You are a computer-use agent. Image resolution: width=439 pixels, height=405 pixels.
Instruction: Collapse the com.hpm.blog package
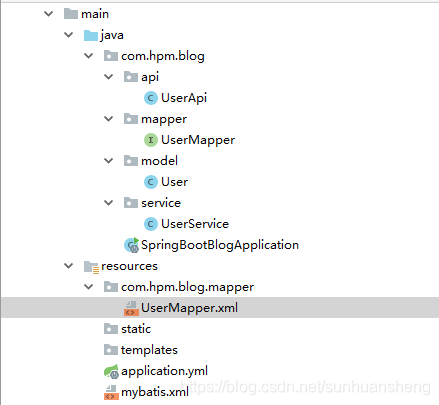(89, 56)
